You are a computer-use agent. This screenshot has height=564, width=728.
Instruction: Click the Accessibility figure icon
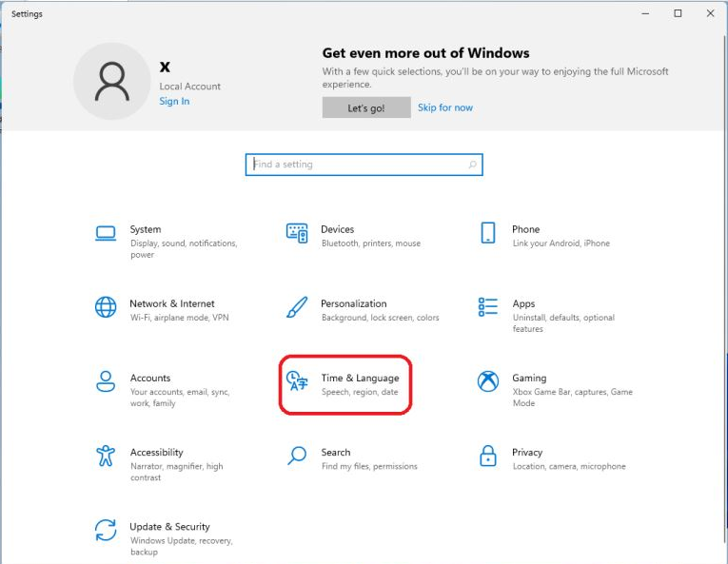(106, 456)
